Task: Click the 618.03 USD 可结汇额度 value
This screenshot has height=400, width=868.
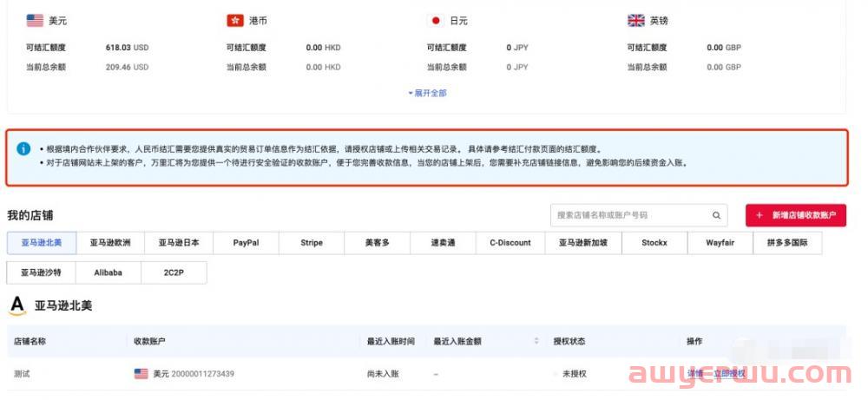Action: (127, 48)
